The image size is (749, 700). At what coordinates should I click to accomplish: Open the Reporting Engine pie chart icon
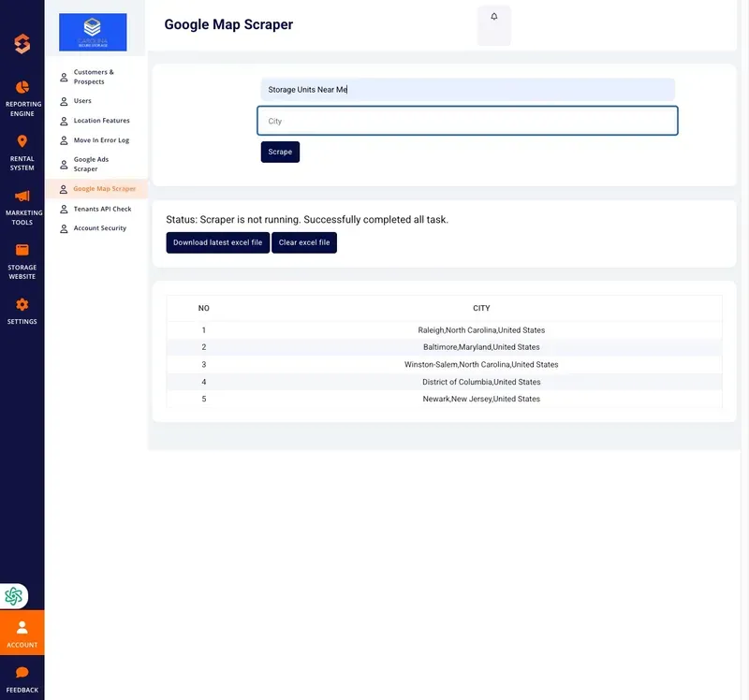pos(22,87)
